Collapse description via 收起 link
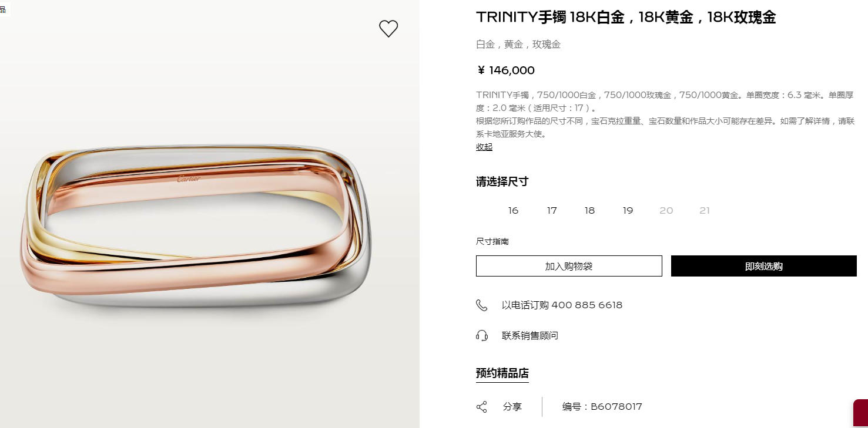 coord(484,147)
